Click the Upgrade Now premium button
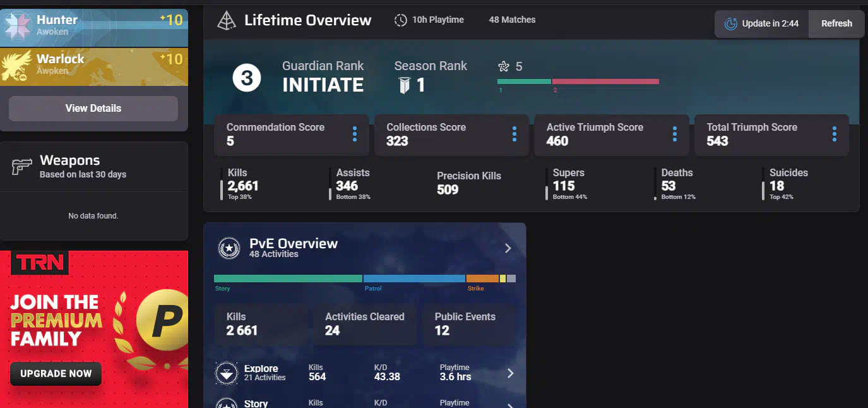 click(x=56, y=373)
